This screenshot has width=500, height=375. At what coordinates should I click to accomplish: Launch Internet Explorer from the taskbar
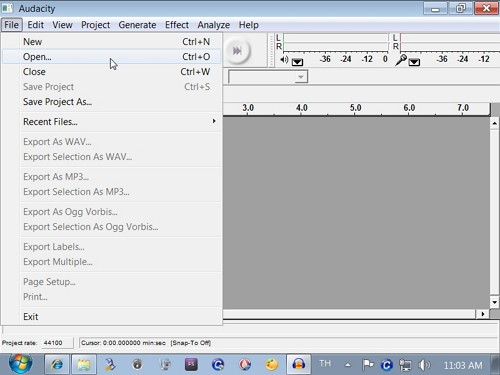click(57, 365)
